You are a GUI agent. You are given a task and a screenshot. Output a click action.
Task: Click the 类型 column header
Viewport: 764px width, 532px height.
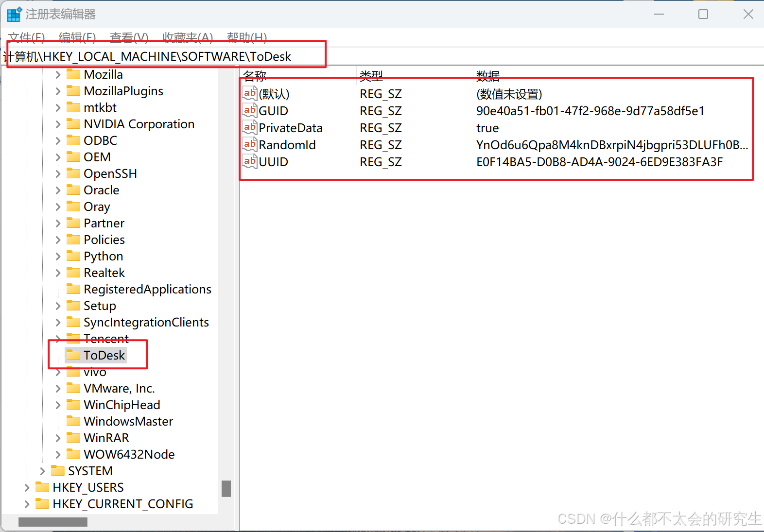point(415,76)
